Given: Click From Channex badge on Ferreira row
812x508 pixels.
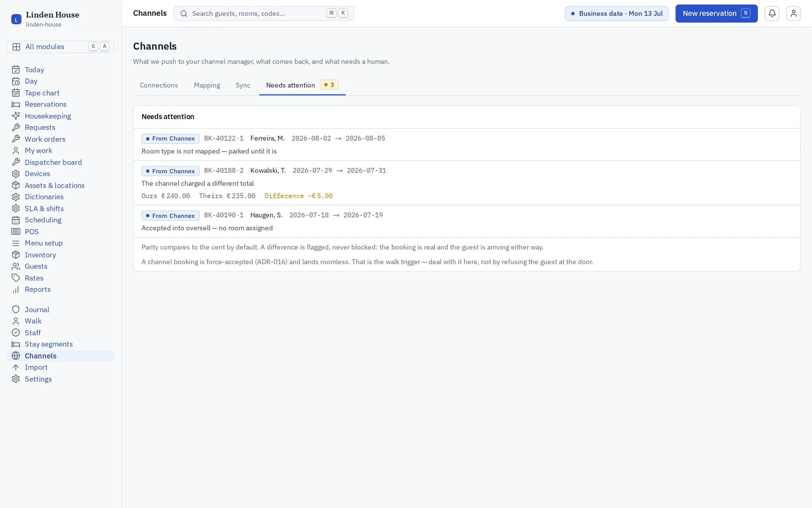Looking at the screenshot, I should [170, 139].
